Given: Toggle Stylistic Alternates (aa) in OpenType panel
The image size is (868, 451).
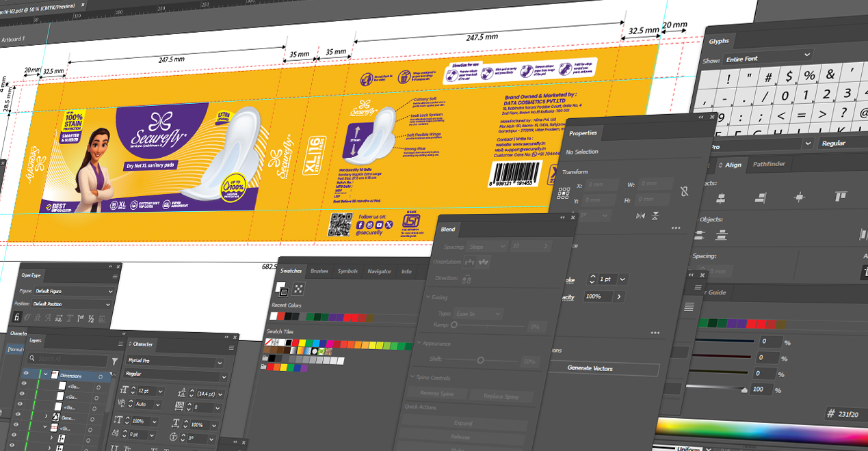Looking at the screenshot, I should coord(59,318).
